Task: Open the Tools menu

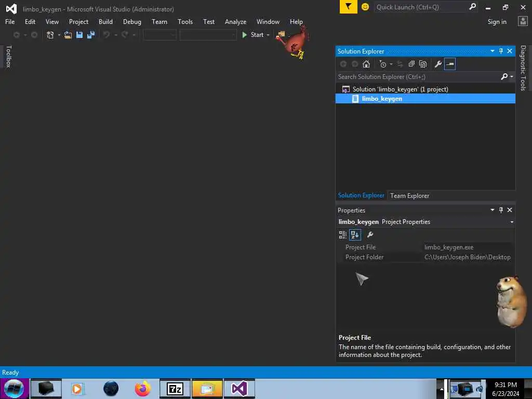Action: [185, 22]
